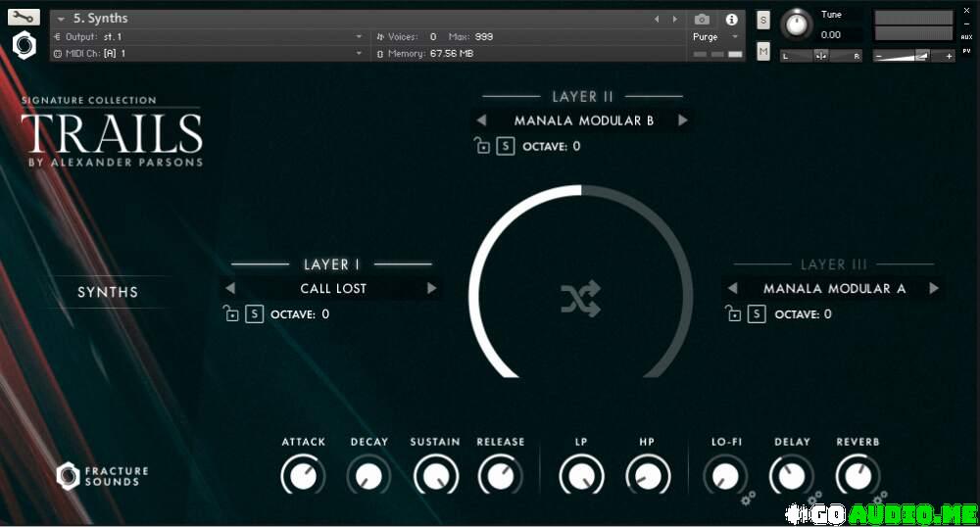Solo the instrument with header S button
The height and width of the screenshot is (527, 980).
tap(763, 21)
